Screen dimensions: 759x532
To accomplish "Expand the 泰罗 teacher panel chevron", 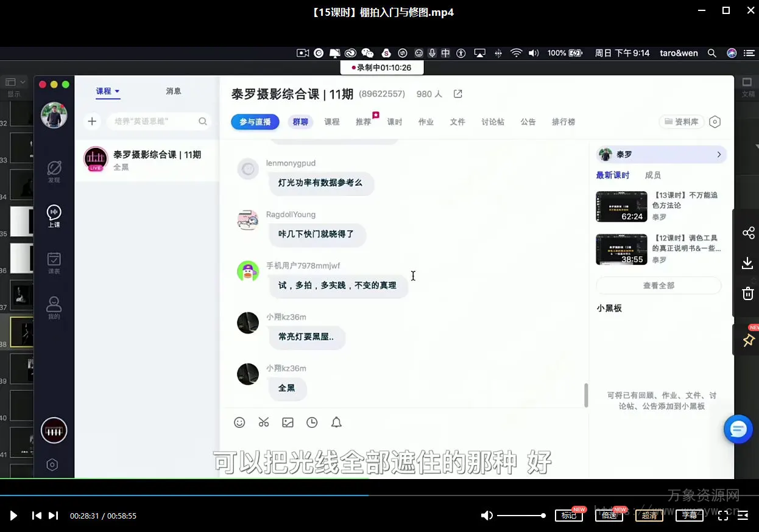I will coord(719,155).
